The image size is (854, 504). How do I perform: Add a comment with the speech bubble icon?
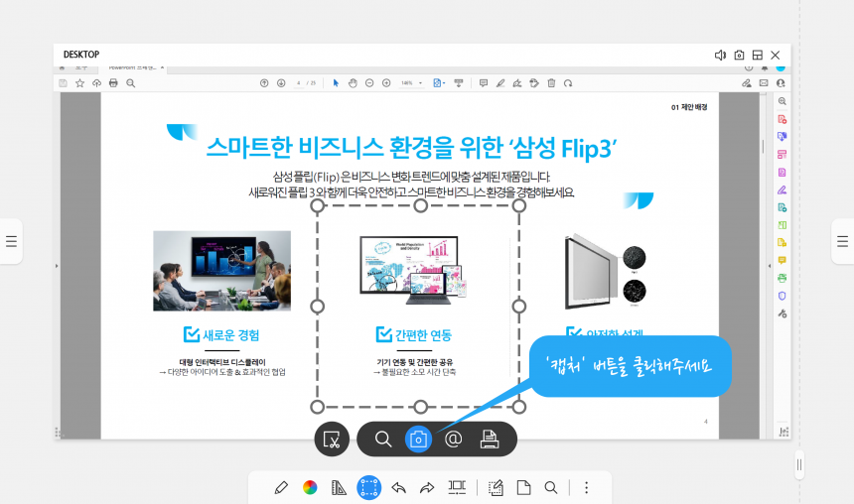pyautogui.click(x=483, y=83)
